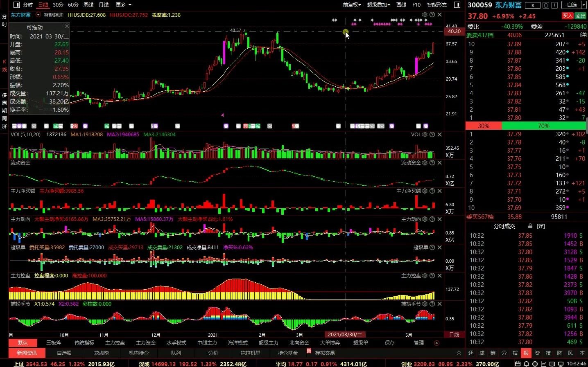Open help for 主力控盘 indicator
588x367 pixels.
[x=432, y=275]
